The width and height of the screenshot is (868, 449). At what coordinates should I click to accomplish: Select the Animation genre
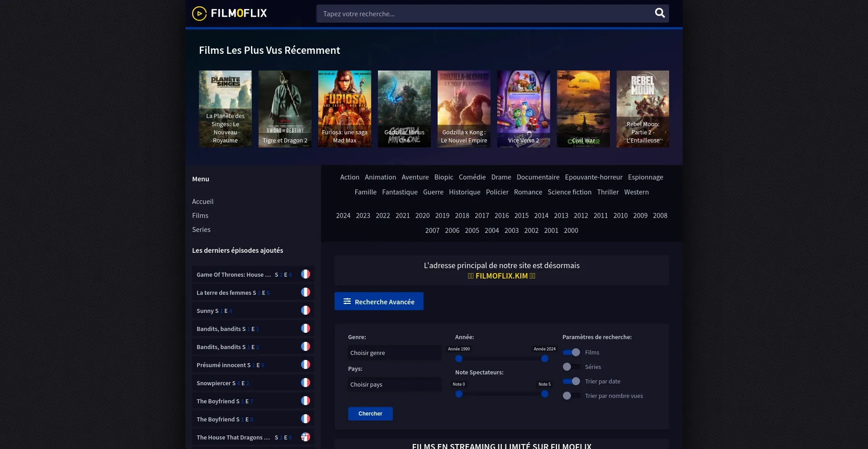(380, 177)
